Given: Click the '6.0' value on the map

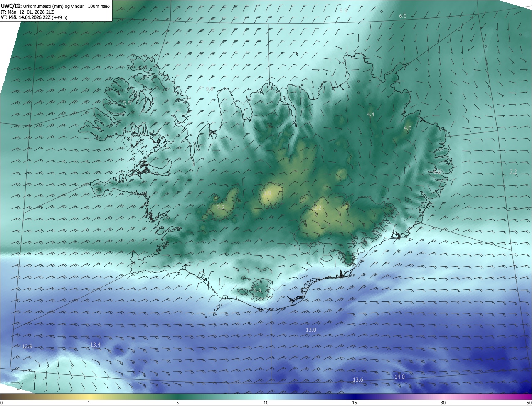Looking at the screenshot, I should pyautogui.click(x=403, y=16).
